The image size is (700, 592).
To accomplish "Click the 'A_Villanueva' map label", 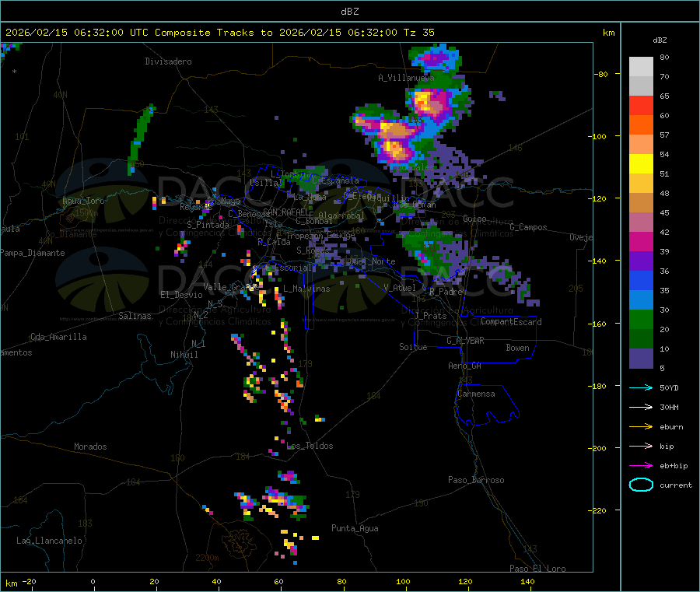I will [x=406, y=78].
